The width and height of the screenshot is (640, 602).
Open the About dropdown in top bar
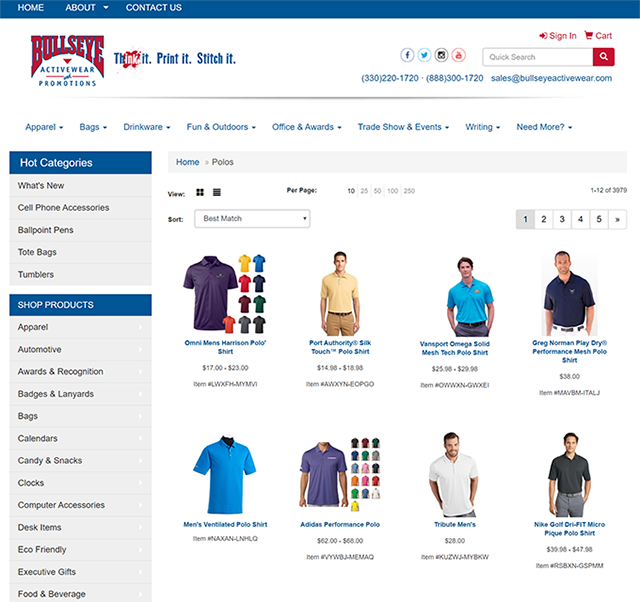click(86, 8)
